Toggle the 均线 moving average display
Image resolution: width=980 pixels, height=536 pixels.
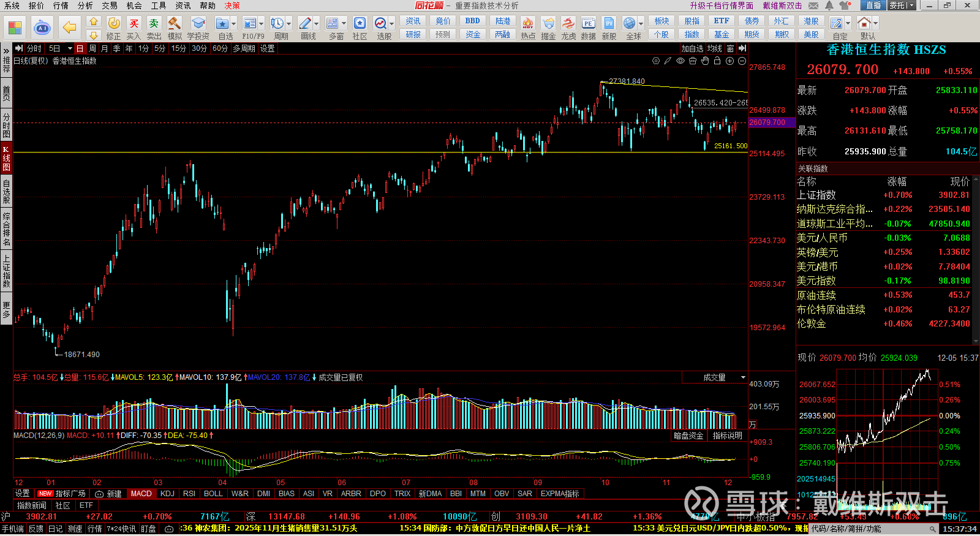[x=714, y=48]
